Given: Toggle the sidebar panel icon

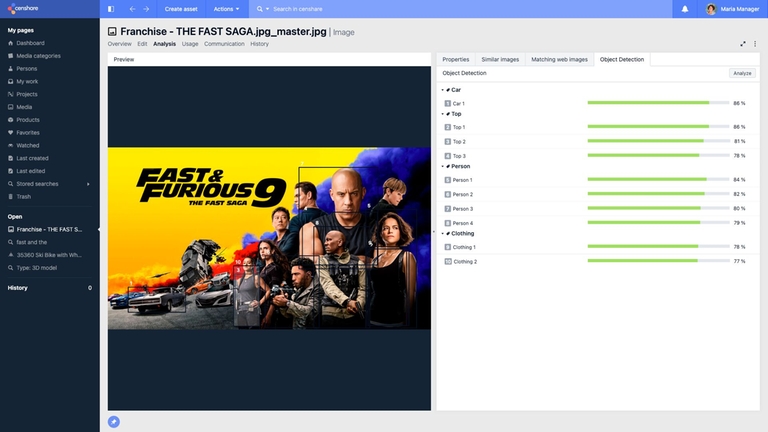Looking at the screenshot, I should click(x=111, y=9).
